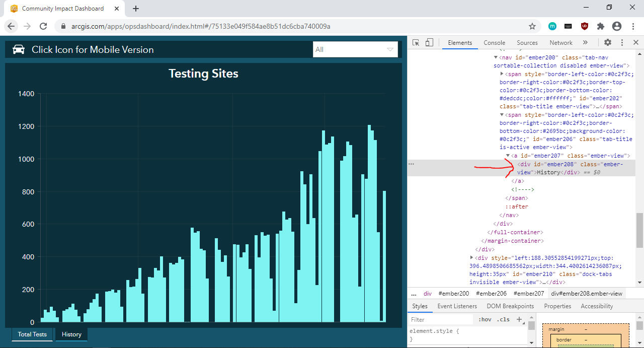Select div#ember208.ember-view in the breadcrumb bar
Viewport: 644px width, 348px height.
point(587,293)
